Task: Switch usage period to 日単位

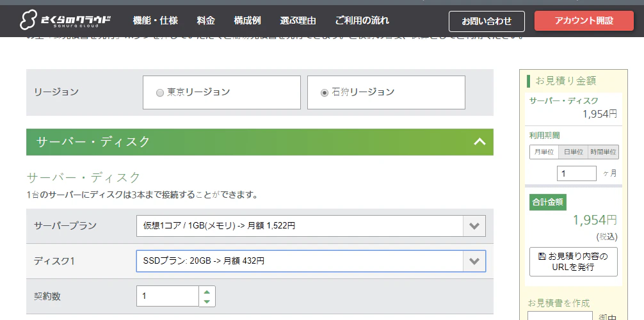Action: pos(574,152)
